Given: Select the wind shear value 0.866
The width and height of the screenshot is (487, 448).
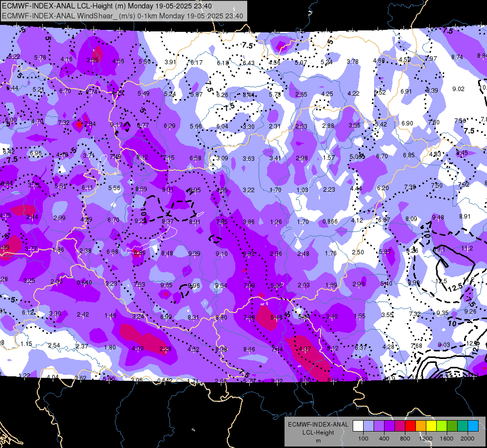Looking at the screenshot, I should 330,222.
